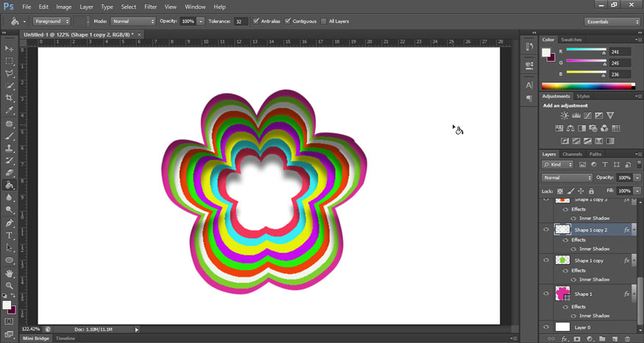This screenshot has height=343, width=644.
Task: Hide the Shape 1 copy 2 layer
Action: pos(546,230)
